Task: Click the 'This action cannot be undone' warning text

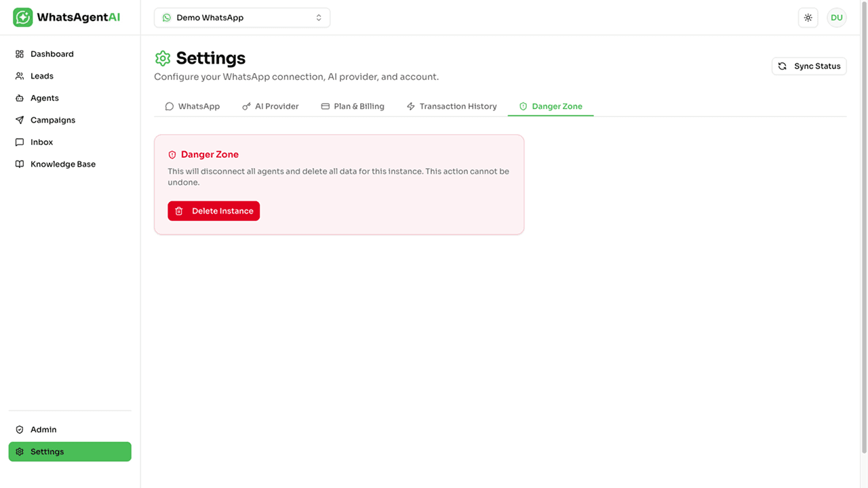Action: tap(338, 177)
